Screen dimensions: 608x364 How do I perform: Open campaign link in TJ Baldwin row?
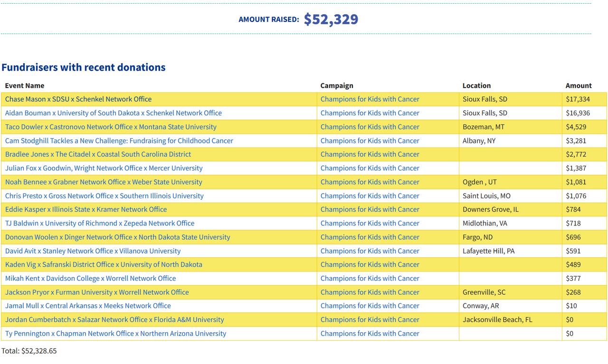point(370,223)
